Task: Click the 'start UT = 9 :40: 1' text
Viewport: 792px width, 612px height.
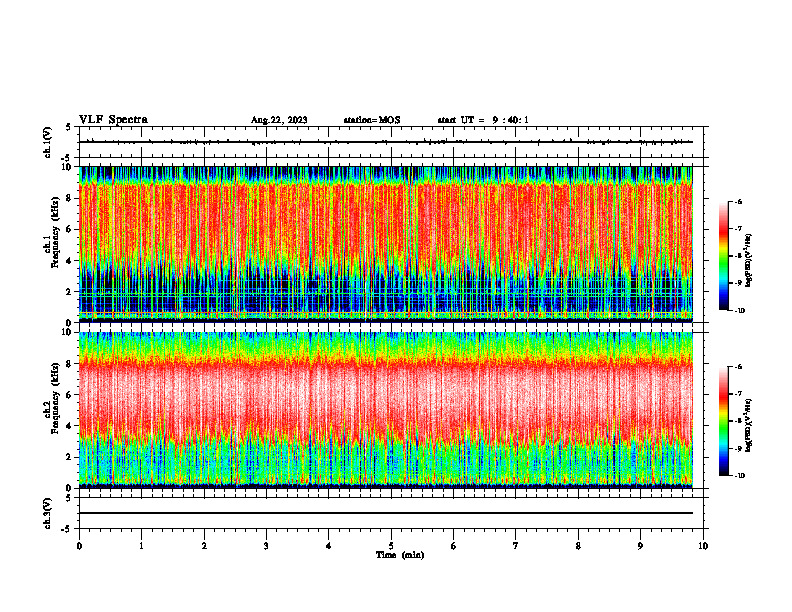Action: pyautogui.click(x=483, y=120)
